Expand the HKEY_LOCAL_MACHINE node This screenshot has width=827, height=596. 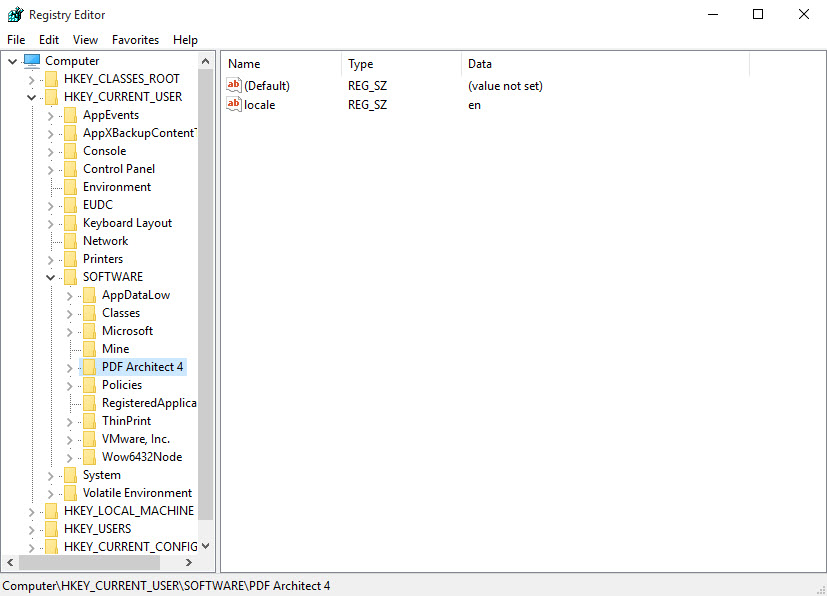[x=31, y=510]
